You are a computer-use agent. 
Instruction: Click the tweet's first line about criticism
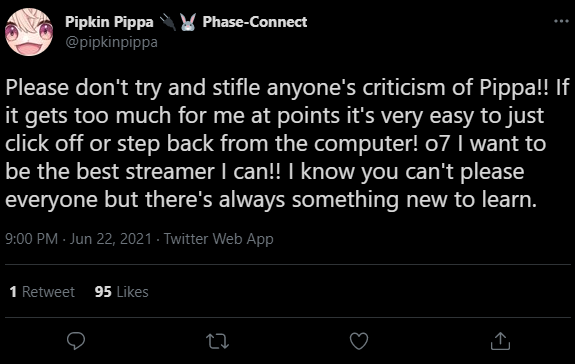point(287,88)
